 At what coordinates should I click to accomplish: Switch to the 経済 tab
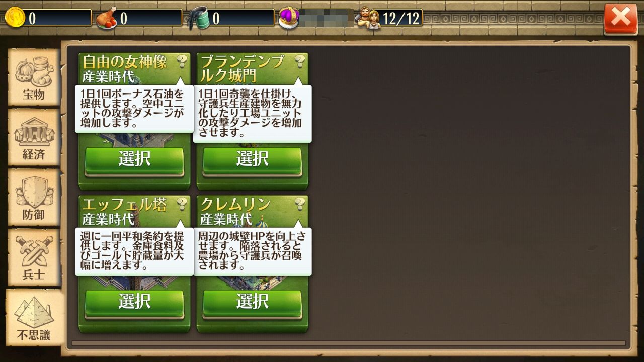point(34,138)
